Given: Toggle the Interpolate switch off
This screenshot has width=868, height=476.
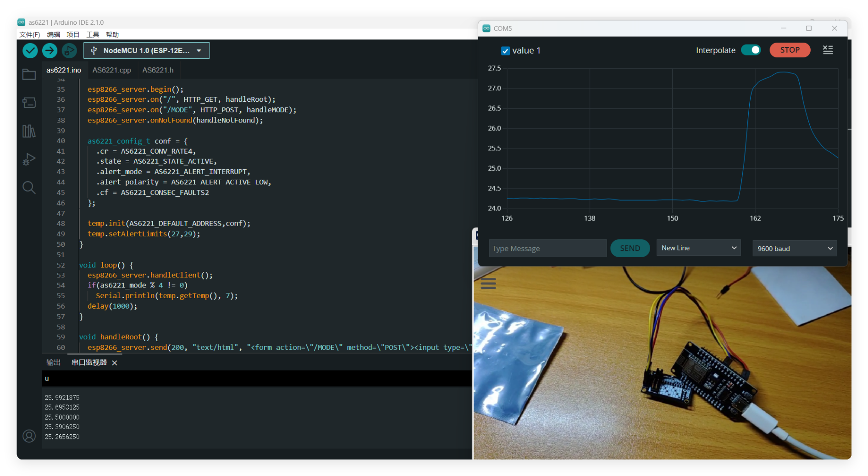Looking at the screenshot, I should pyautogui.click(x=751, y=50).
